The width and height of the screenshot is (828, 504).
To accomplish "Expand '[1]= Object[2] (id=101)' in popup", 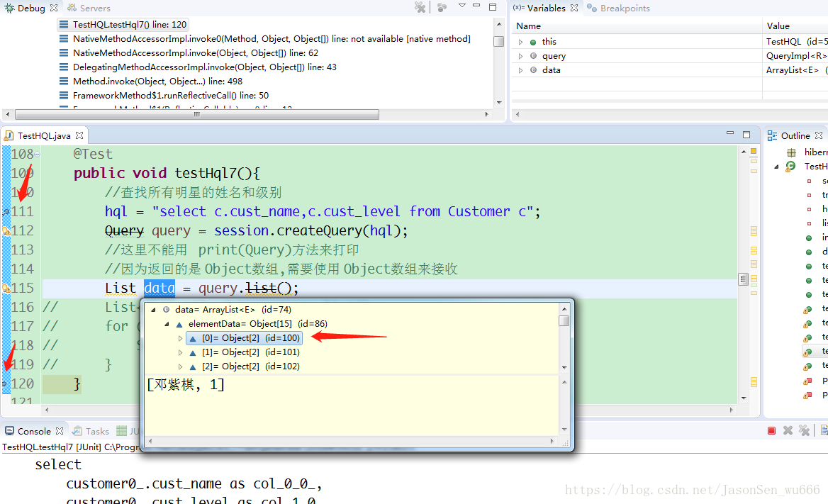I will [x=180, y=352].
